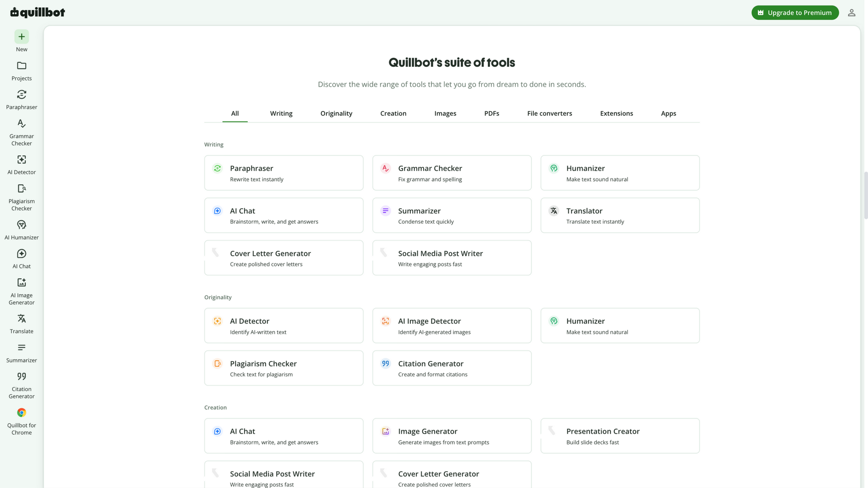This screenshot has height=488, width=868.
Task: Click Quillbot for Chrome icon
Action: [x=21, y=413]
